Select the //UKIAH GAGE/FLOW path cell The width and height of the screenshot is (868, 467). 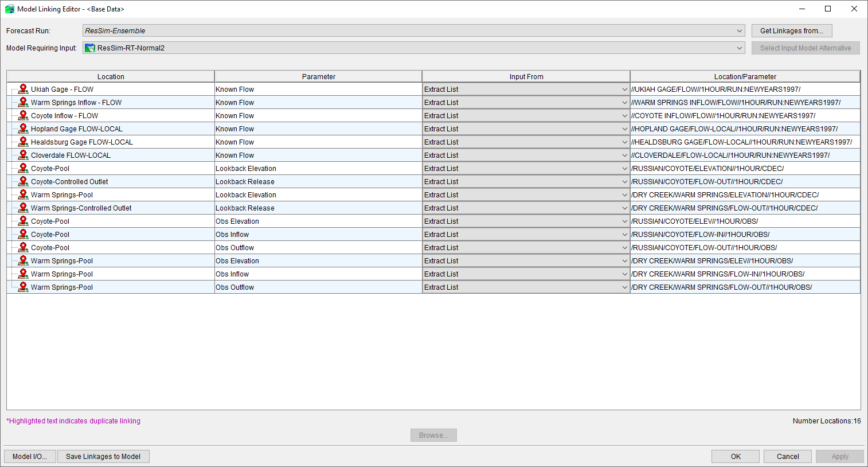click(745, 89)
